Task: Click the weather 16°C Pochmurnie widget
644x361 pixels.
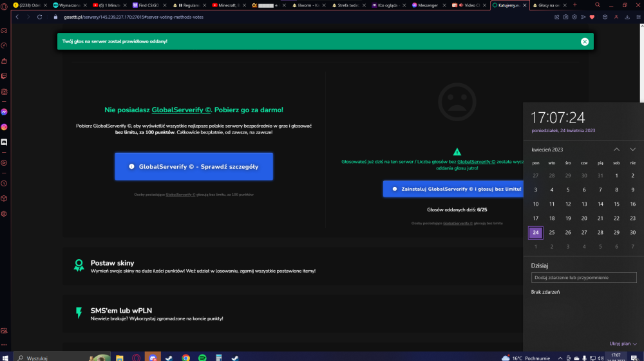Action: pos(526,358)
